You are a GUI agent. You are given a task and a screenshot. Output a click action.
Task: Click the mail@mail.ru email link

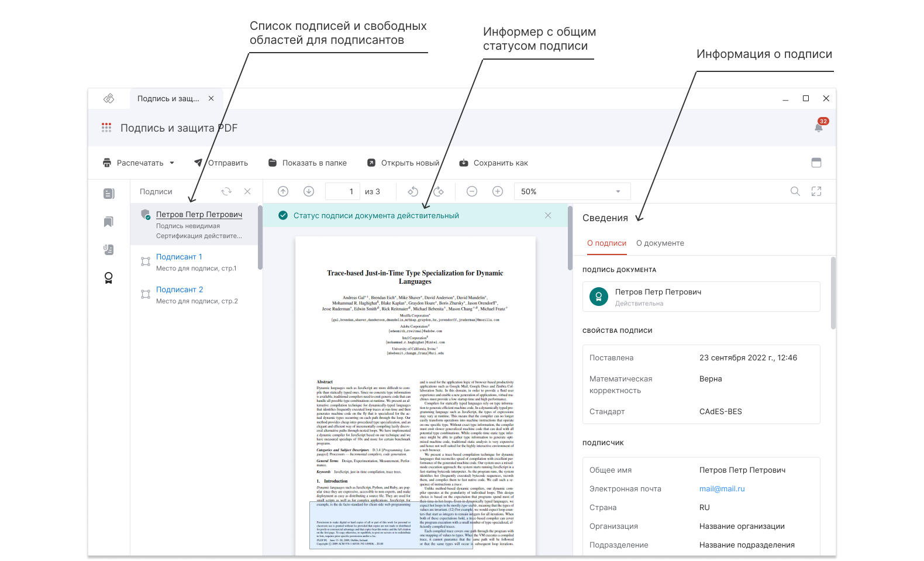pyautogui.click(x=722, y=488)
